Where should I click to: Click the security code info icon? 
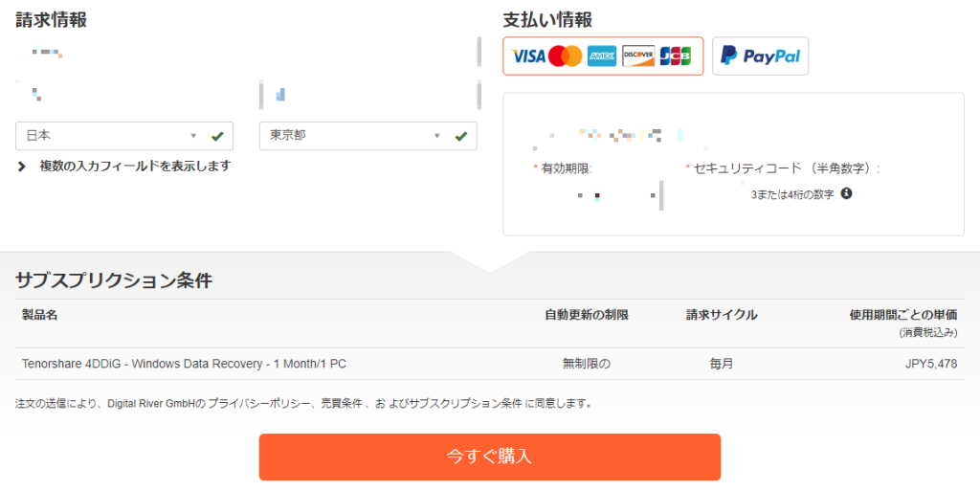pyautogui.click(x=846, y=193)
